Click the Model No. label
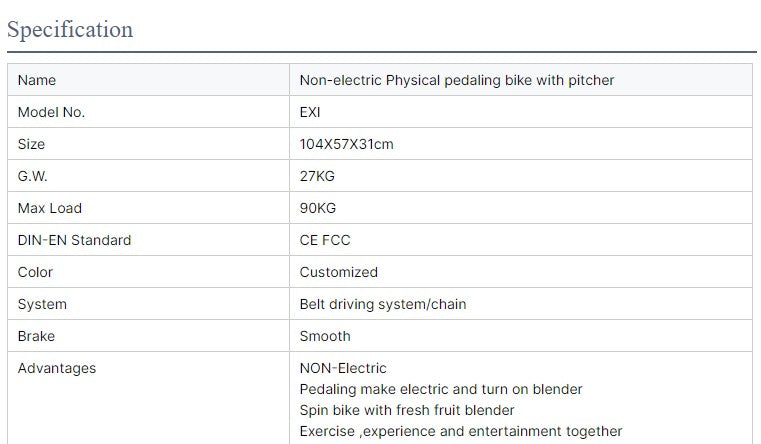This screenshot has height=444, width=761. click(51, 112)
